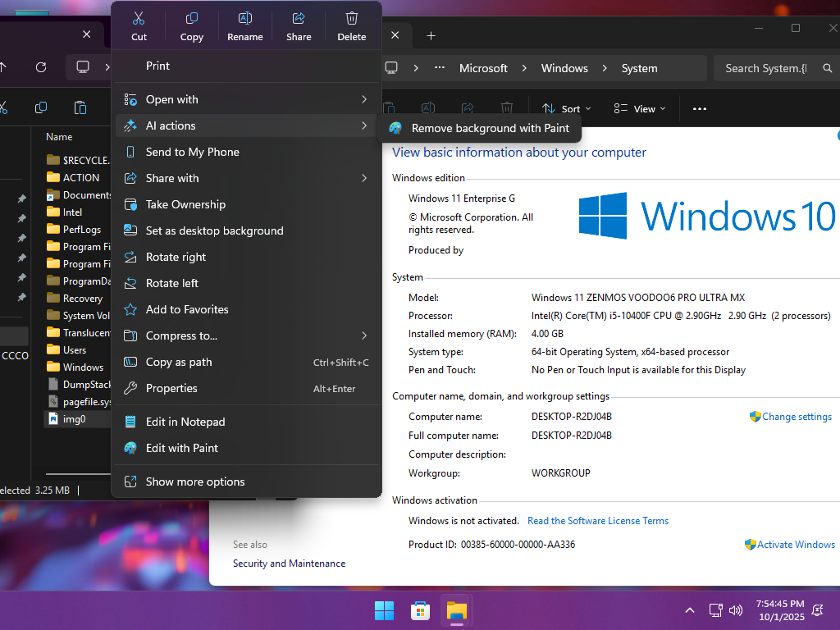Click the Refresh icon in left Explorer window

click(x=41, y=67)
